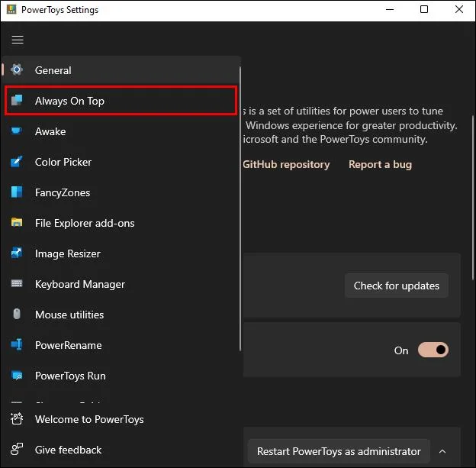Click the General gear icon

(17, 70)
